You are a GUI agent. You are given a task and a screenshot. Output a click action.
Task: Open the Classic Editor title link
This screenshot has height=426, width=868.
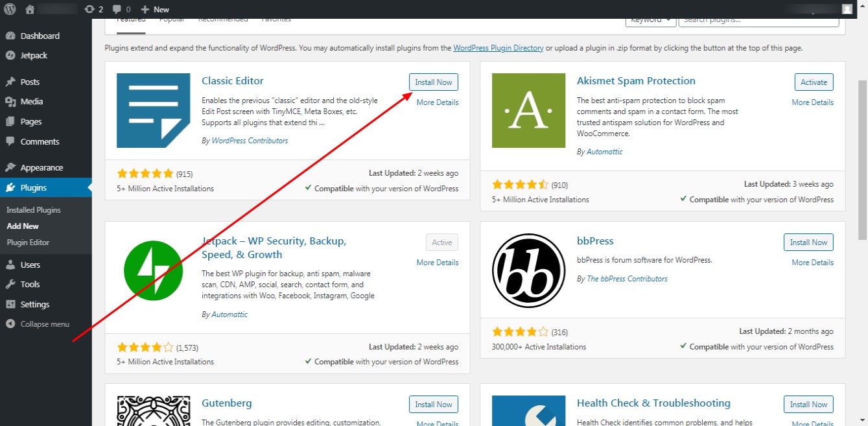[x=233, y=81]
